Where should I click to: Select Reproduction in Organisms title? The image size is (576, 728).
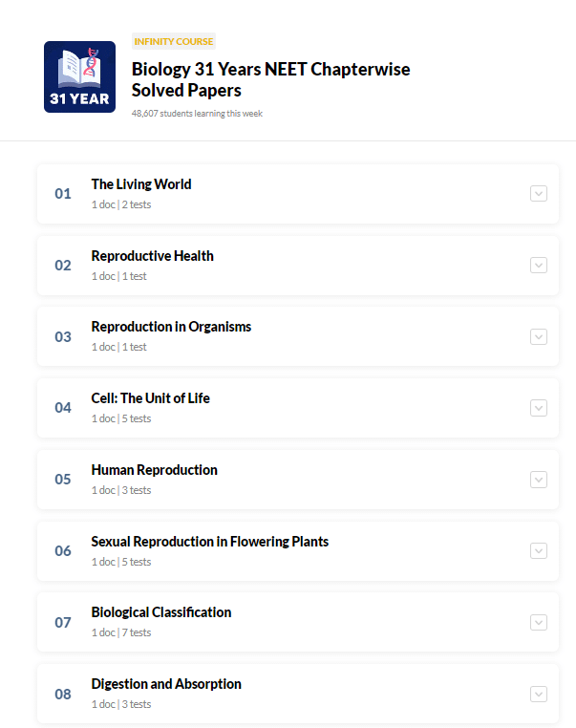(x=171, y=327)
